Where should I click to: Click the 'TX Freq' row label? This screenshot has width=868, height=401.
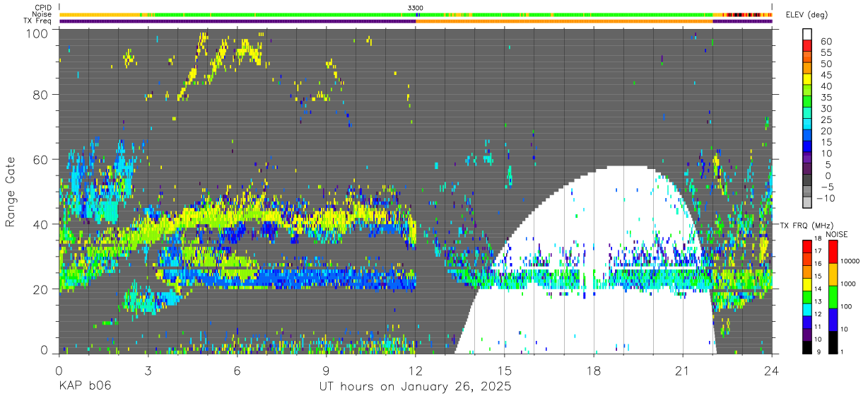(37, 21)
